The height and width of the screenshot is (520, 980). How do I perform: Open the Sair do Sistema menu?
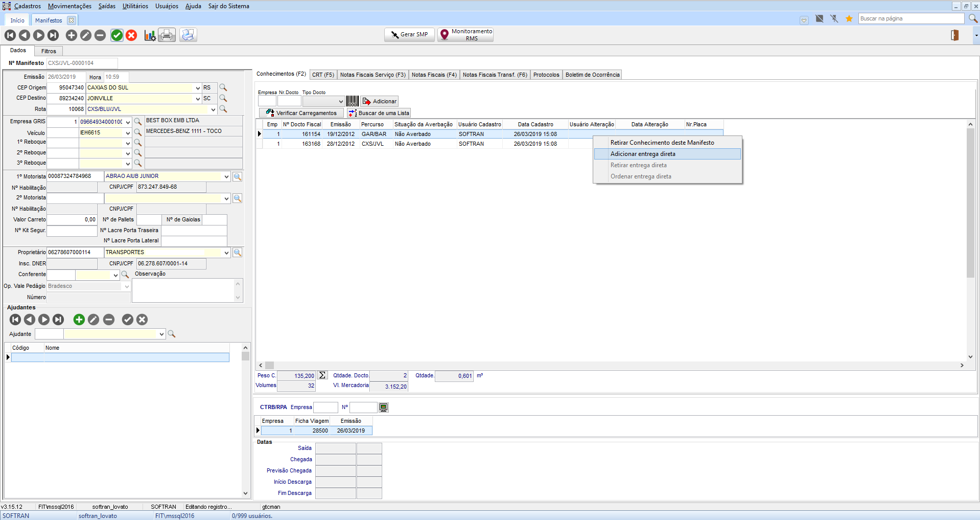click(x=229, y=6)
